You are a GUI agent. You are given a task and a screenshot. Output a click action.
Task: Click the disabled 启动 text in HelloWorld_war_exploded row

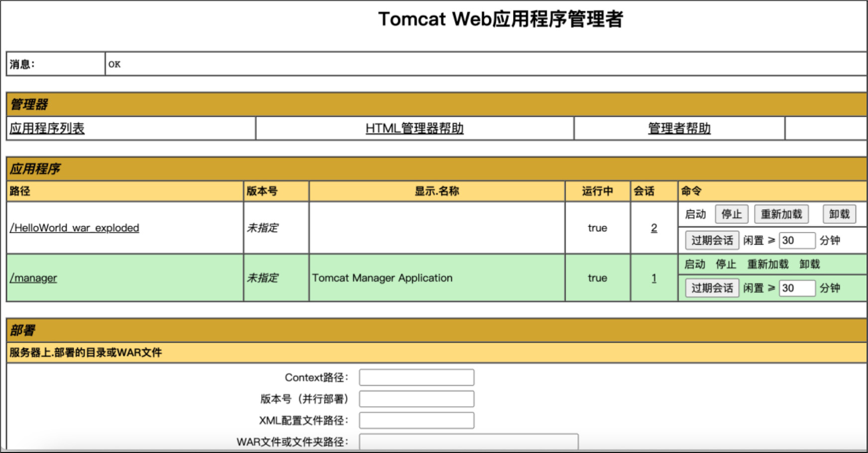click(x=695, y=214)
